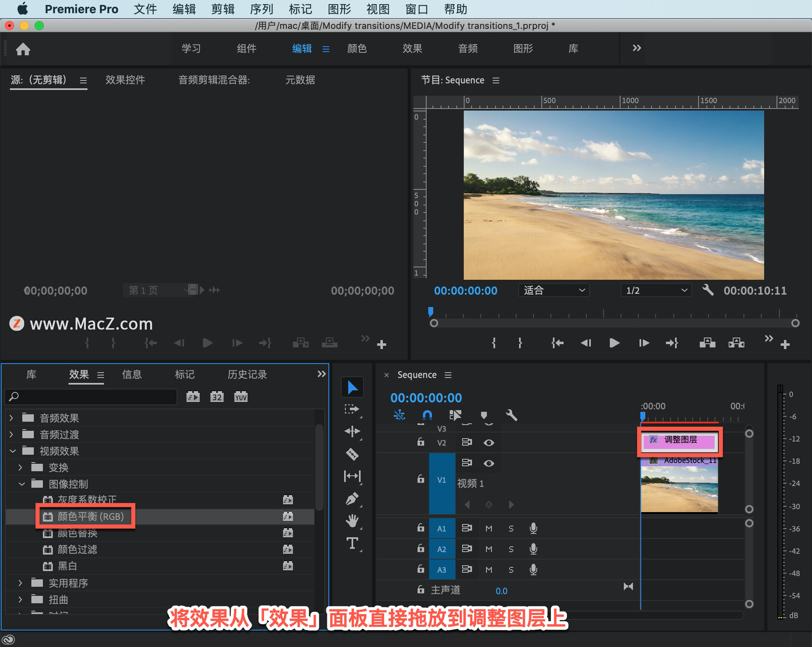This screenshot has height=647, width=812.
Task: Switch to 效果控件 panel tab
Action: pos(125,80)
